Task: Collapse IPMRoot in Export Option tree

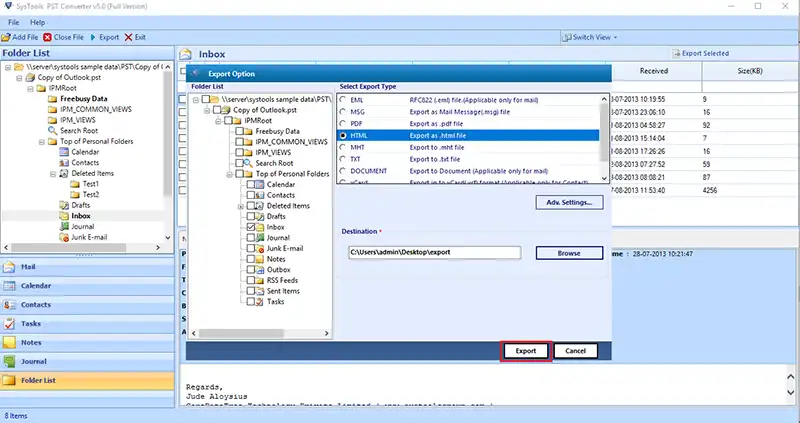Action: point(218,121)
